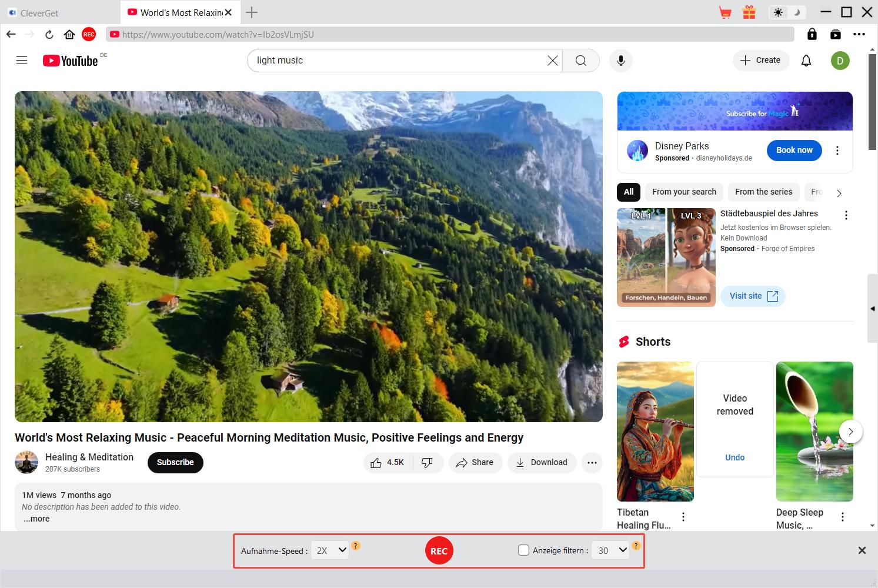This screenshot has height=588, width=878.
Task: Open the shopping cart icon
Action: 725,12
